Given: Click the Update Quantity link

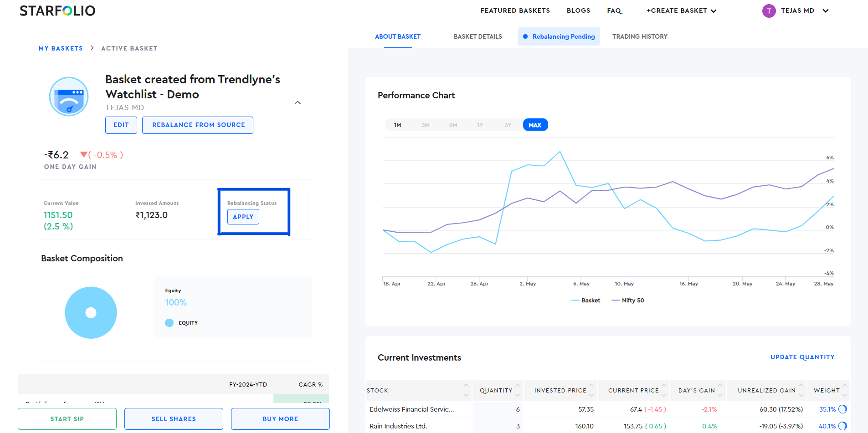Looking at the screenshot, I should (x=802, y=357).
